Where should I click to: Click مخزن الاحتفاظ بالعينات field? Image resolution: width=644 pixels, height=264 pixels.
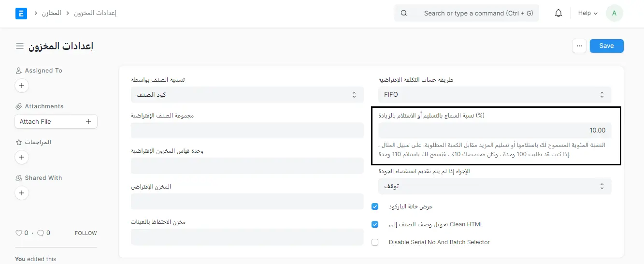247,237
